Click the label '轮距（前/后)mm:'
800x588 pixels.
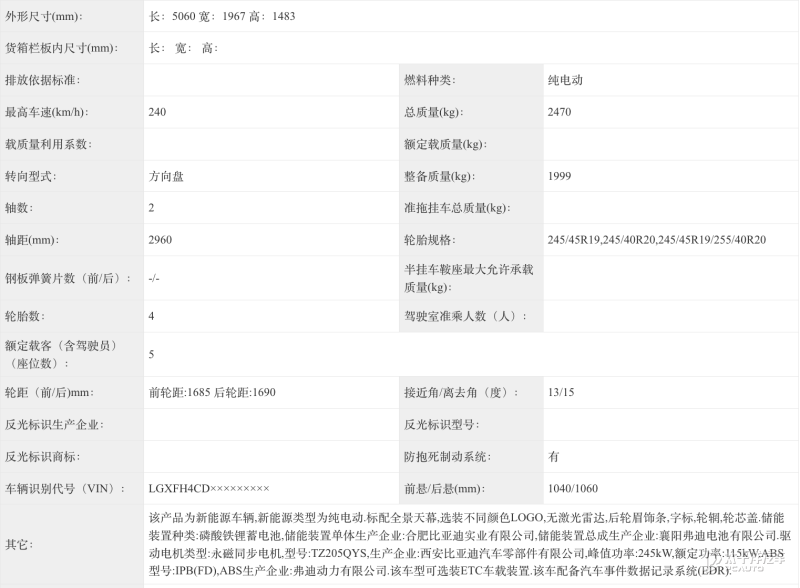49,393
